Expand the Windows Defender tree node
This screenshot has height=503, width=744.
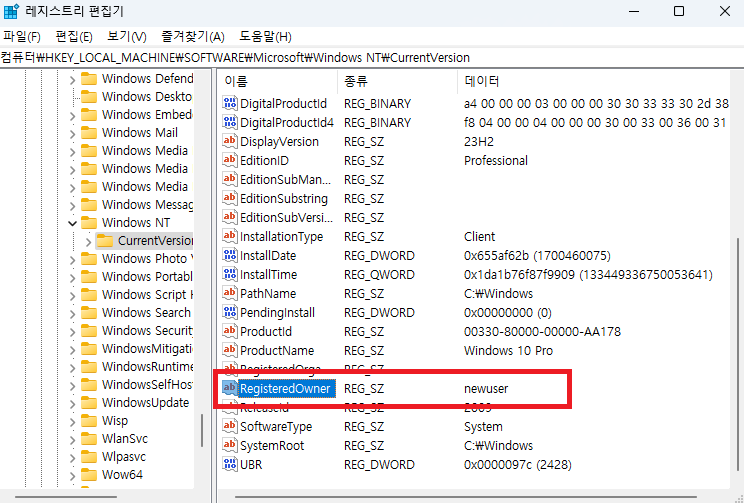coord(72,80)
